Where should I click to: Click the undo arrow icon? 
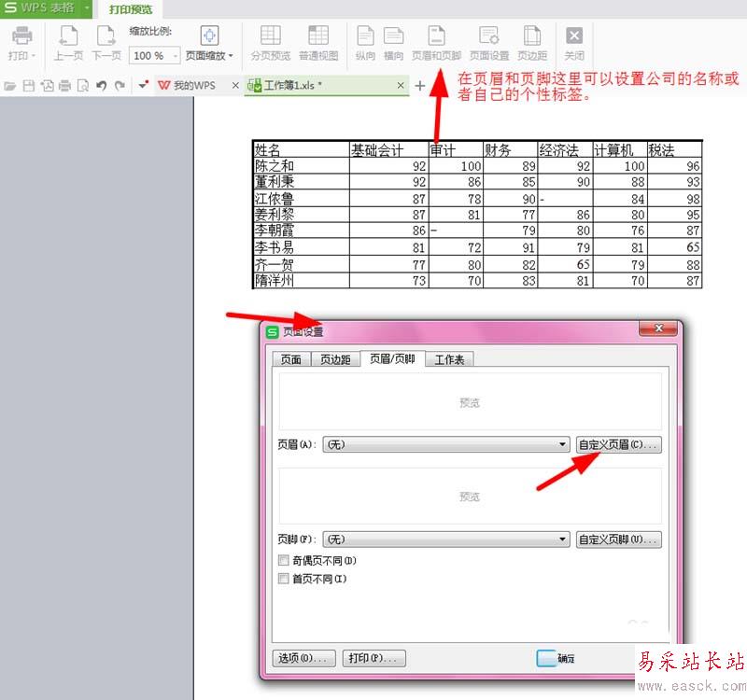click(101, 86)
